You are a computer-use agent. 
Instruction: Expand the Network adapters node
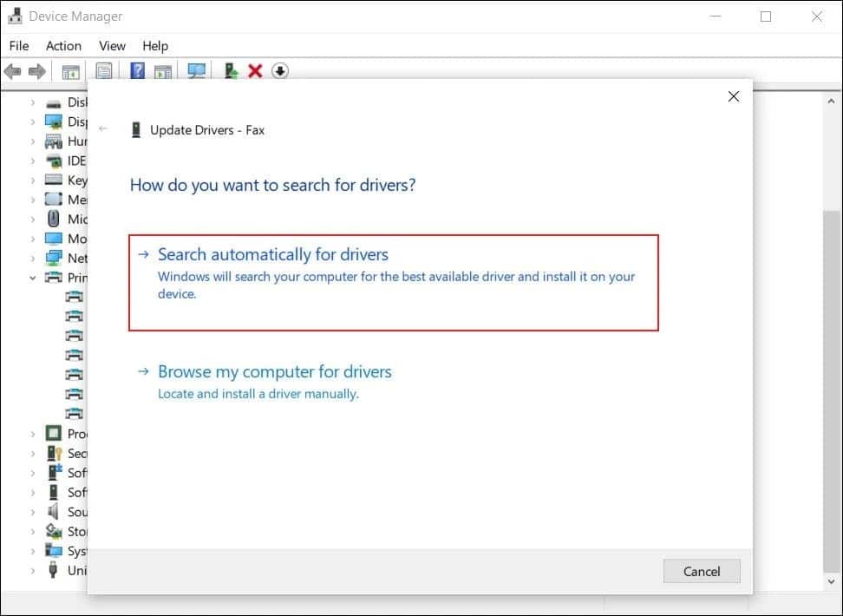coord(32,258)
